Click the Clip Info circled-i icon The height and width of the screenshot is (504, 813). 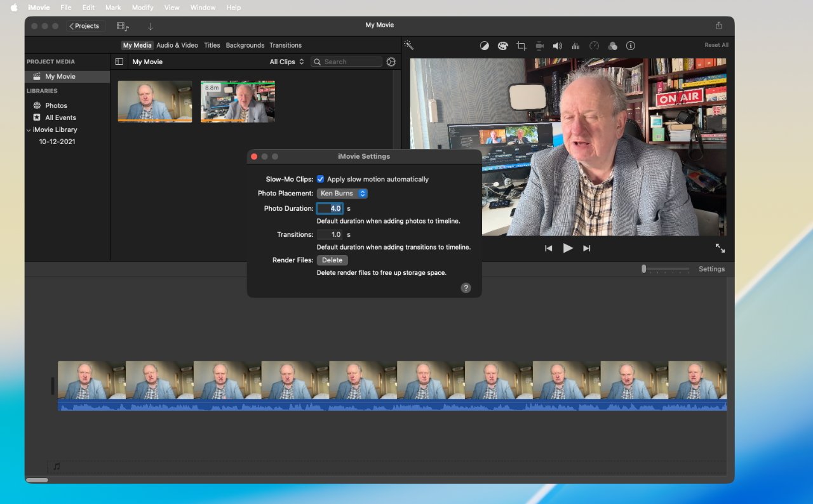click(631, 45)
